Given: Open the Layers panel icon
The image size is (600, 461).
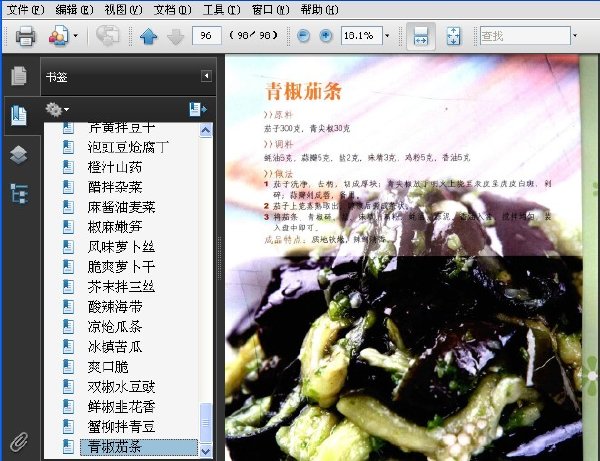Looking at the screenshot, I should tap(19, 155).
